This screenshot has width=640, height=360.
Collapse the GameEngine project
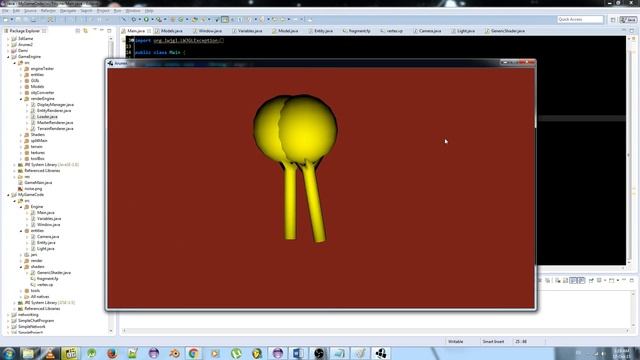click(x=8, y=57)
